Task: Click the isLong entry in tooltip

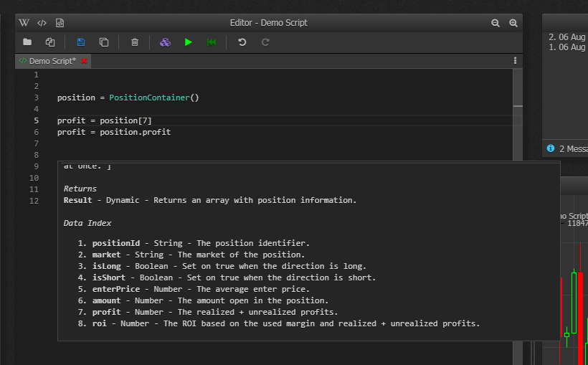Action: (222, 266)
